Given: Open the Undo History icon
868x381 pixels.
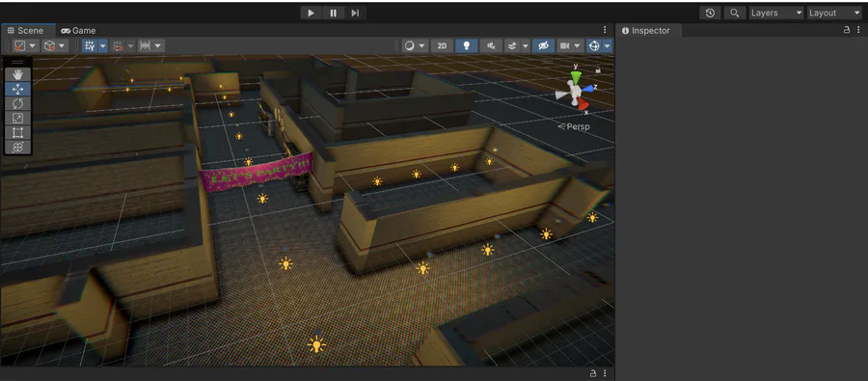Looking at the screenshot, I should pos(710,13).
